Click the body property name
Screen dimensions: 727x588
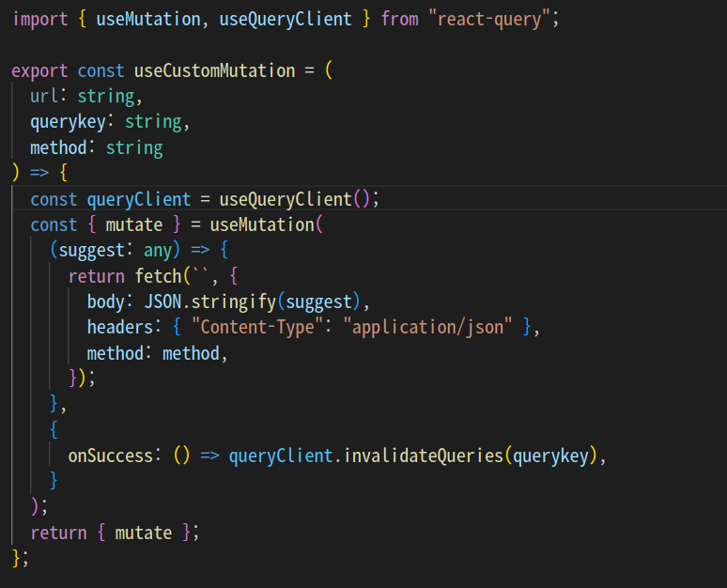(106, 302)
